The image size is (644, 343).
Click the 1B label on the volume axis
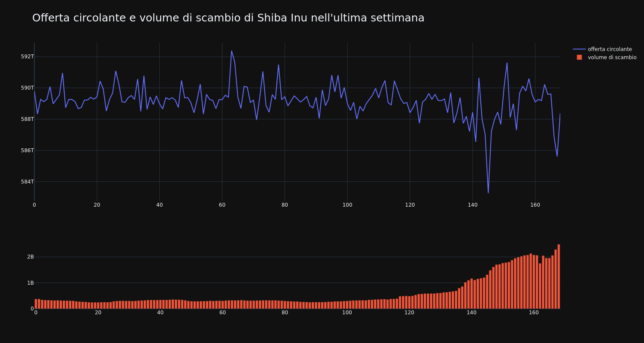pyautogui.click(x=30, y=283)
